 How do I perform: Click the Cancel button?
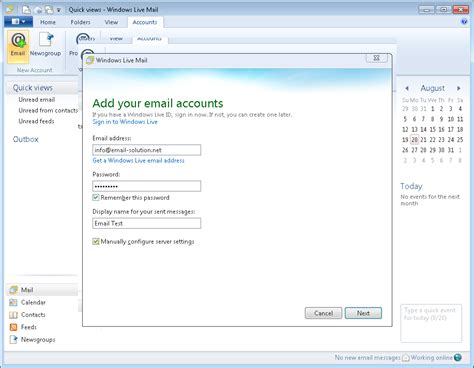click(x=323, y=313)
